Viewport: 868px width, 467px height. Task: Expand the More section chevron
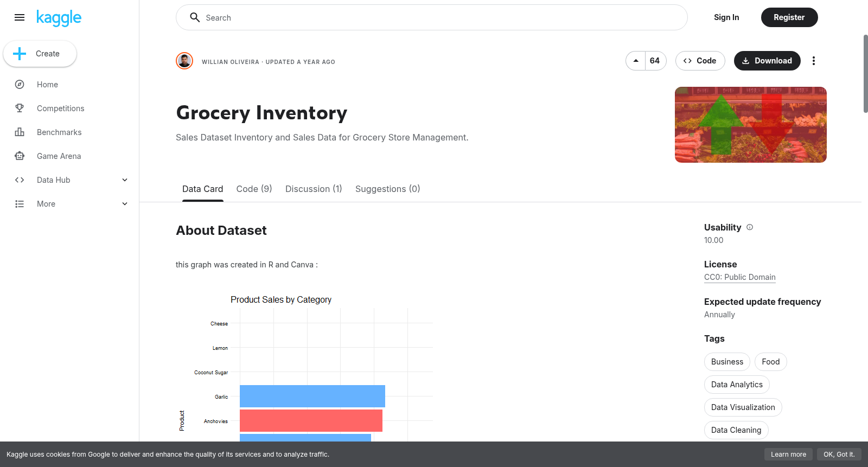[x=125, y=204]
